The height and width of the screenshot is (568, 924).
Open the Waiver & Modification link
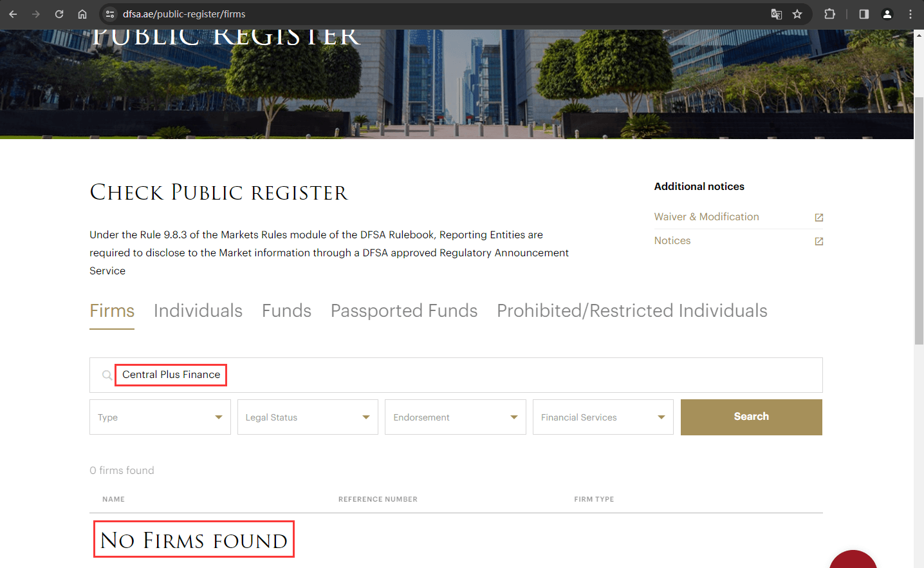(707, 217)
